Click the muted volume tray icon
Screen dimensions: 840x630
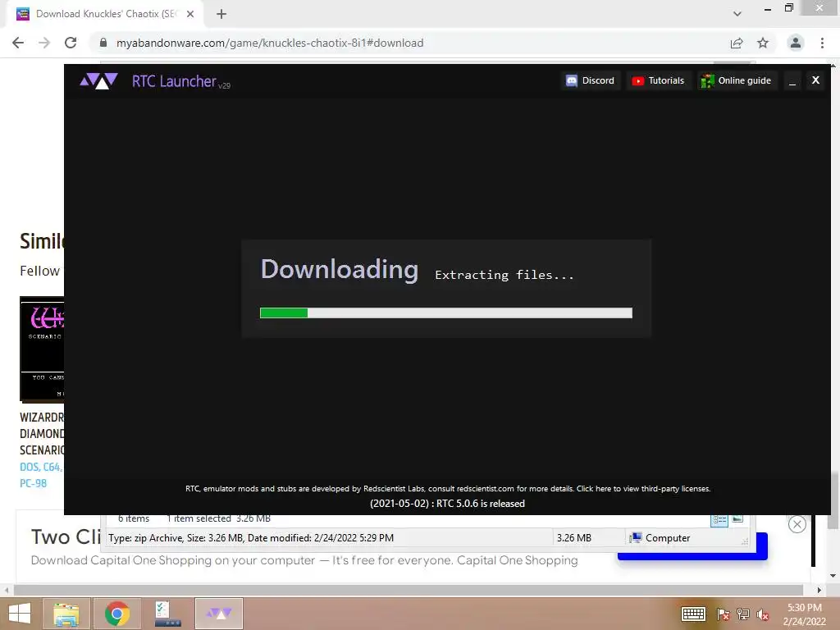pos(763,614)
